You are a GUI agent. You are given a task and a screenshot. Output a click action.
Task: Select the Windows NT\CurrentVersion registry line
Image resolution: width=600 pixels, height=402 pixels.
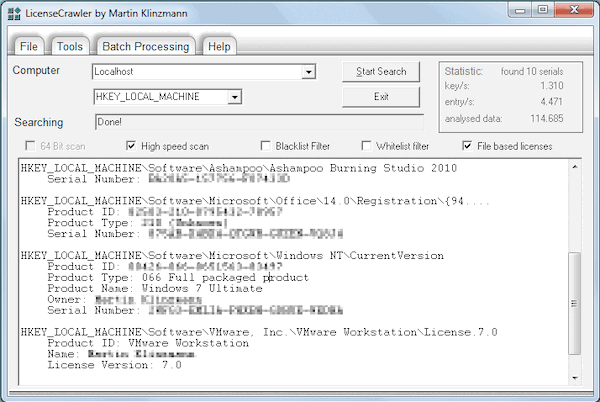(232, 256)
